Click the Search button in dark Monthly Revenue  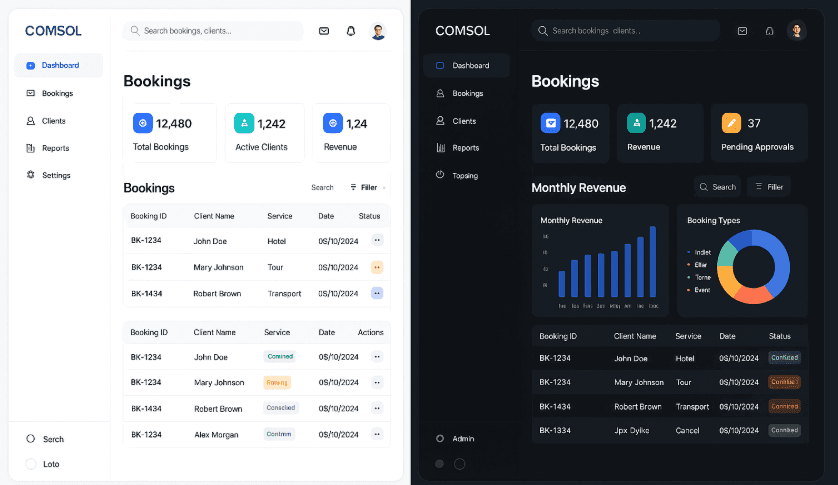[x=717, y=187]
